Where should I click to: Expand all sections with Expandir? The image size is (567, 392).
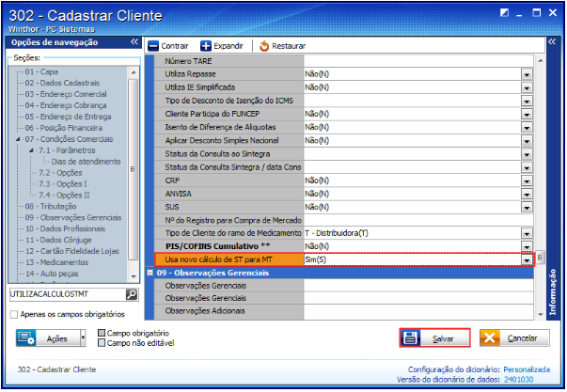222,46
